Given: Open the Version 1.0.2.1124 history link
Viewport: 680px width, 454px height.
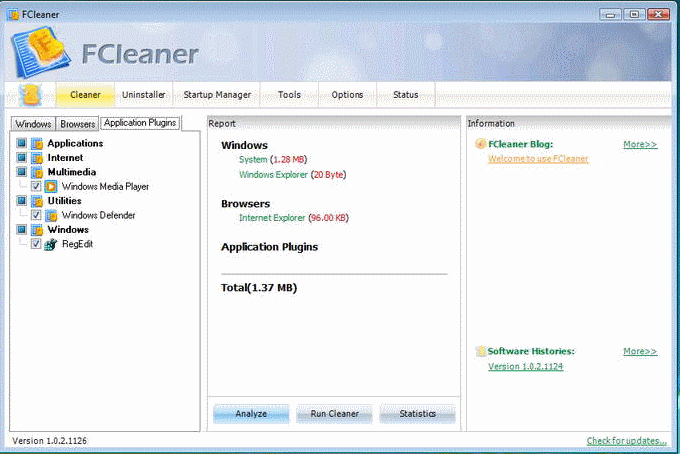Looking at the screenshot, I should (525, 367).
